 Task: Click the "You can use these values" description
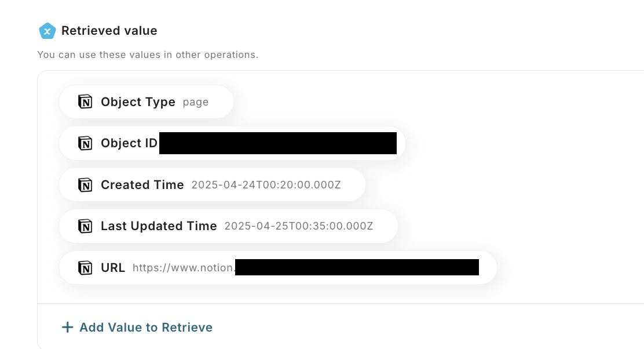148,55
